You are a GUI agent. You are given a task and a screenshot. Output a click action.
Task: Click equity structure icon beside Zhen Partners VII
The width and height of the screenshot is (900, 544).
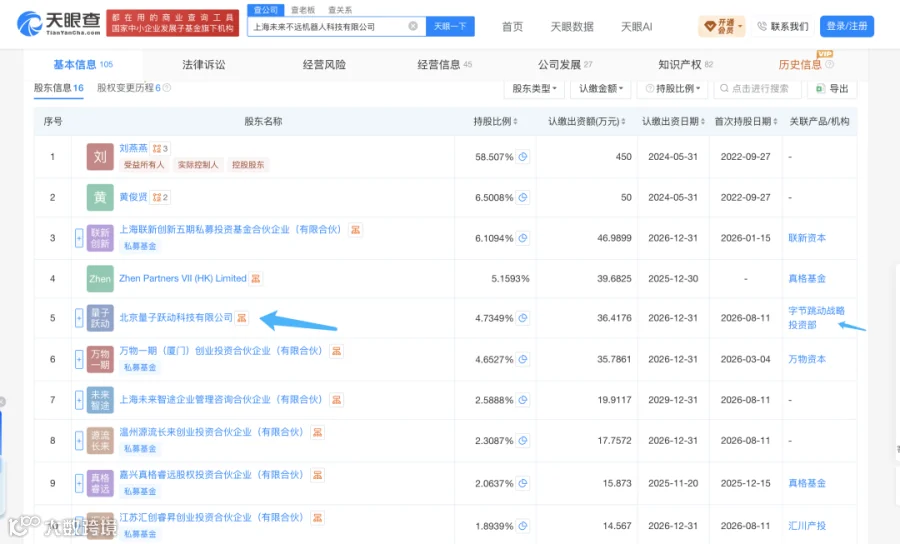click(x=256, y=278)
